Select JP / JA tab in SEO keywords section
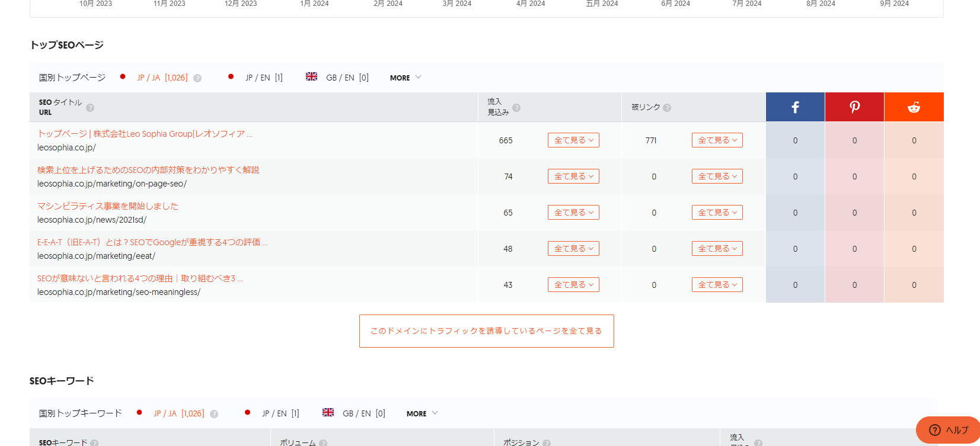The width and height of the screenshot is (980, 446). [179, 413]
